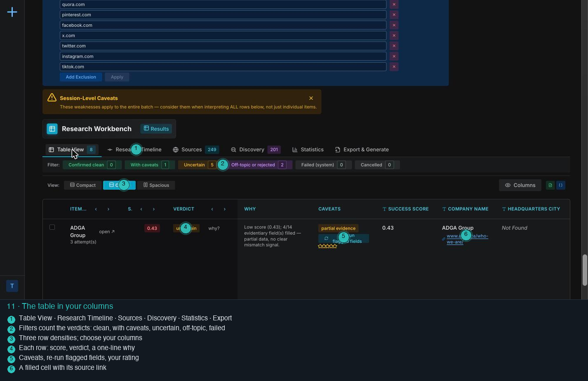The height and width of the screenshot is (381, 588).
Task: Click the plus icon in left sidebar
Action: (x=12, y=12)
